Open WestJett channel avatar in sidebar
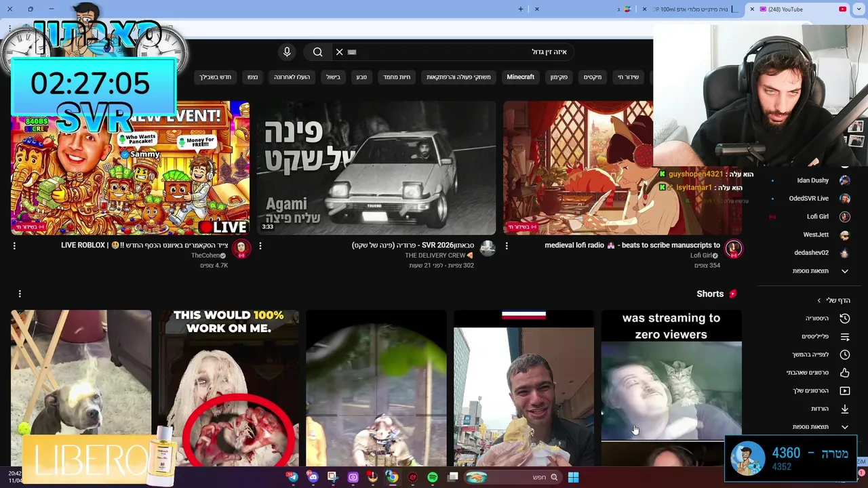This screenshot has width=868, height=488. tap(844, 235)
